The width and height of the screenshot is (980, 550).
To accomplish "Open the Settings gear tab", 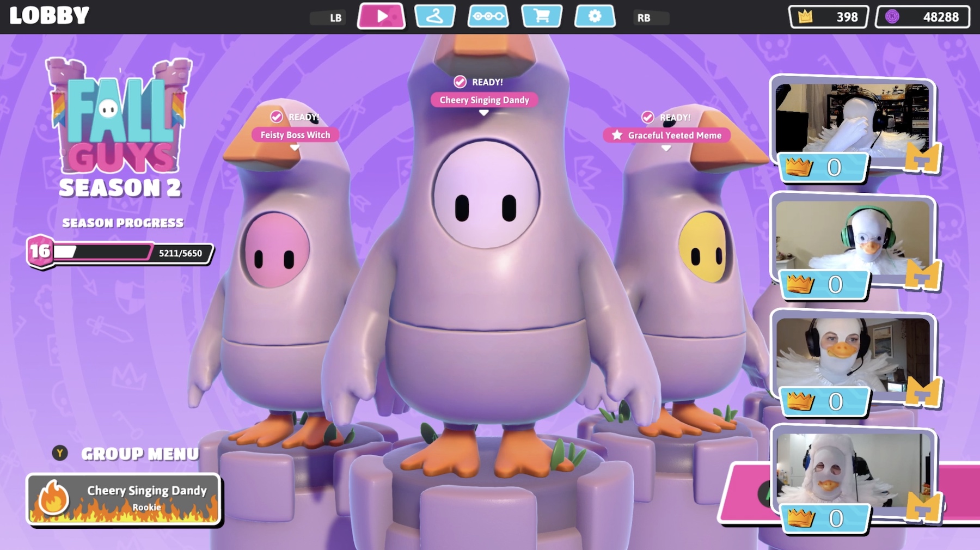I will (x=595, y=16).
